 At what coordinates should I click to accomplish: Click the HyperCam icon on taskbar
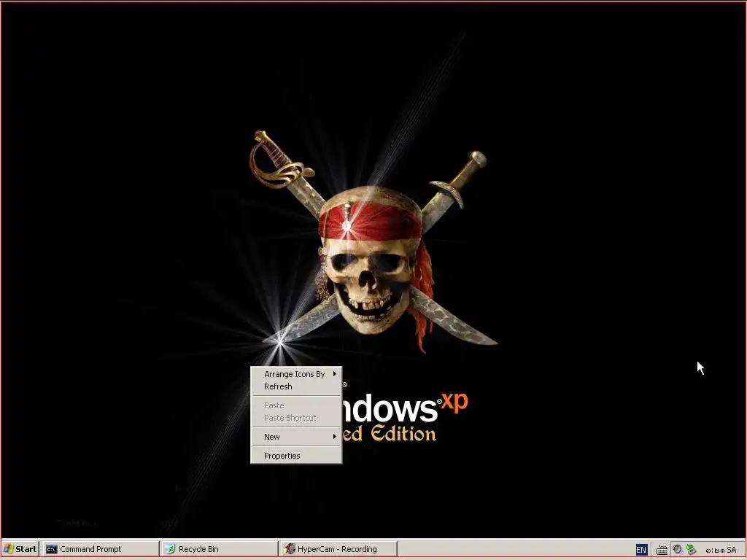(x=290, y=549)
